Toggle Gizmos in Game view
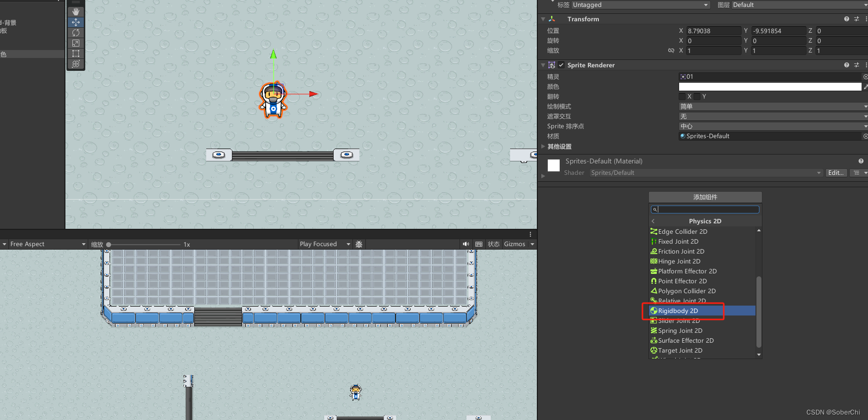The height and width of the screenshot is (420, 868). pos(515,244)
